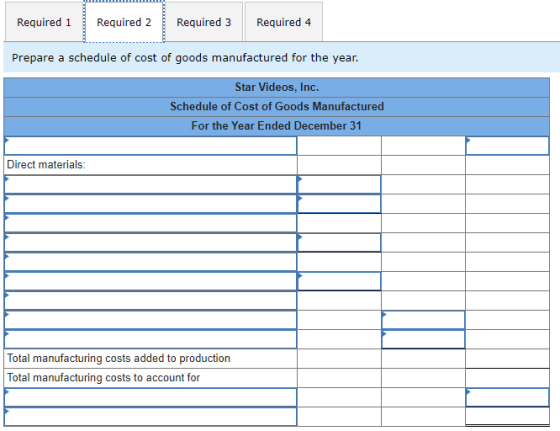The height and width of the screenshot is (431, 560).
Task: Click Total manufacturing costs to account for label
Action: tap(104, 377)
